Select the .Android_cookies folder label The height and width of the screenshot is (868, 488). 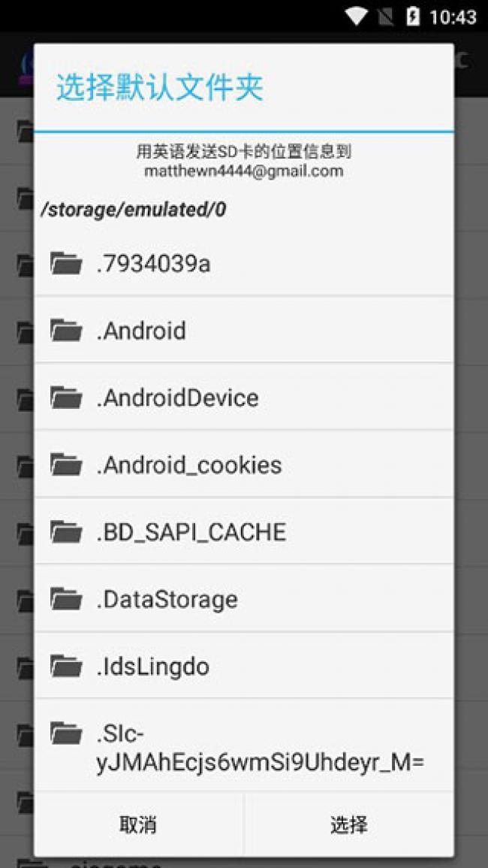(x=189, y=465)
